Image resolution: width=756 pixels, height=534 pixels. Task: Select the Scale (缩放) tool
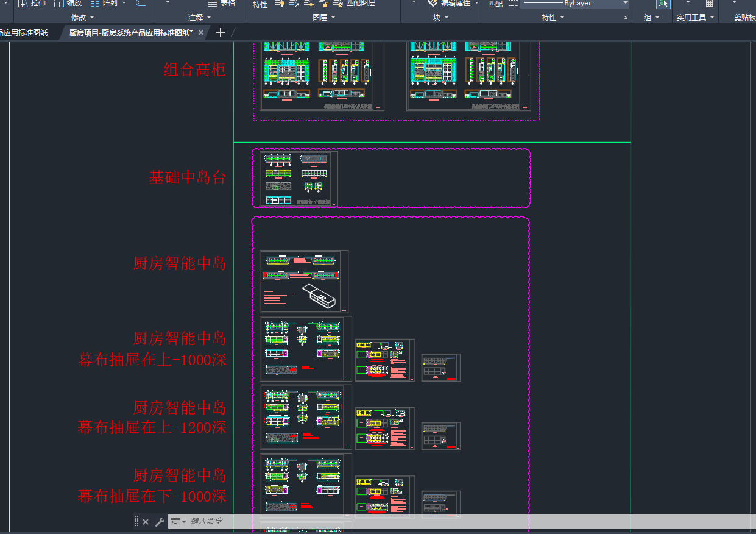click(58, 4)
